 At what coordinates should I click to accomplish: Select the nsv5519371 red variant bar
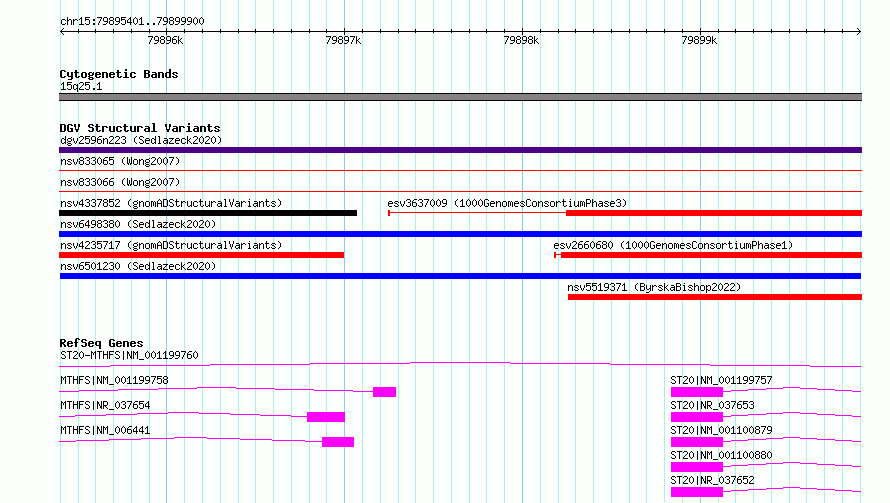click(715, 297)
